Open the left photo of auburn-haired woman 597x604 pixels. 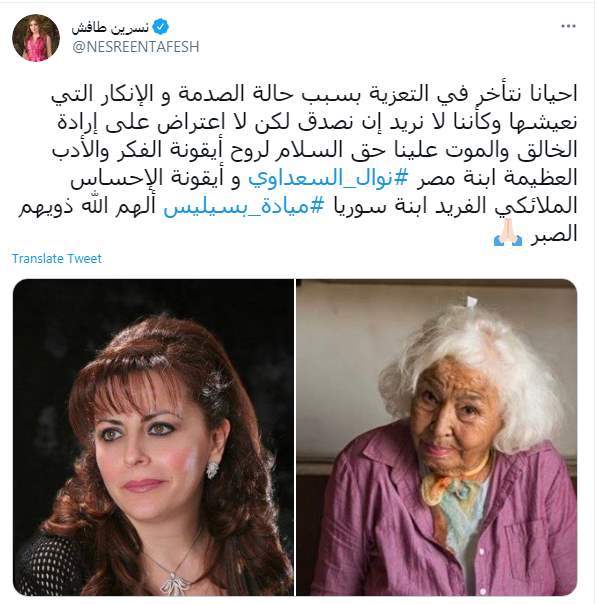(153, 437)
